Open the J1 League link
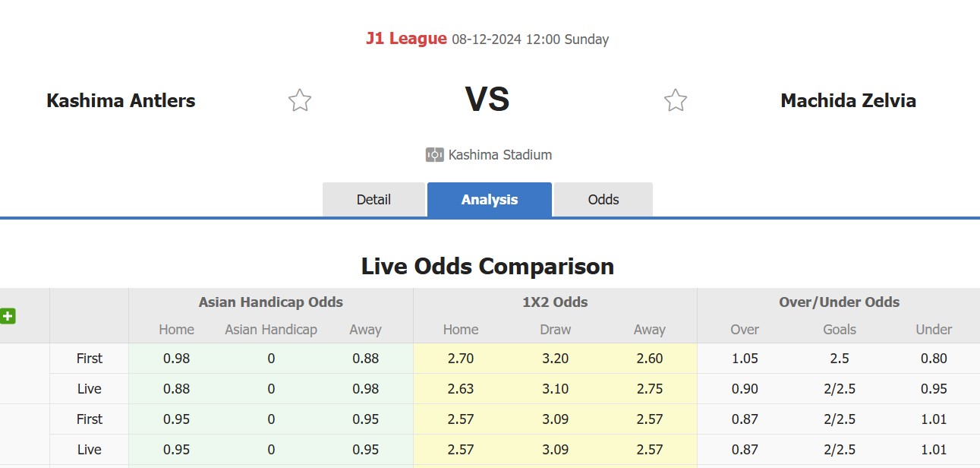This screenshot has width=980, height=468. coord(406,39)
